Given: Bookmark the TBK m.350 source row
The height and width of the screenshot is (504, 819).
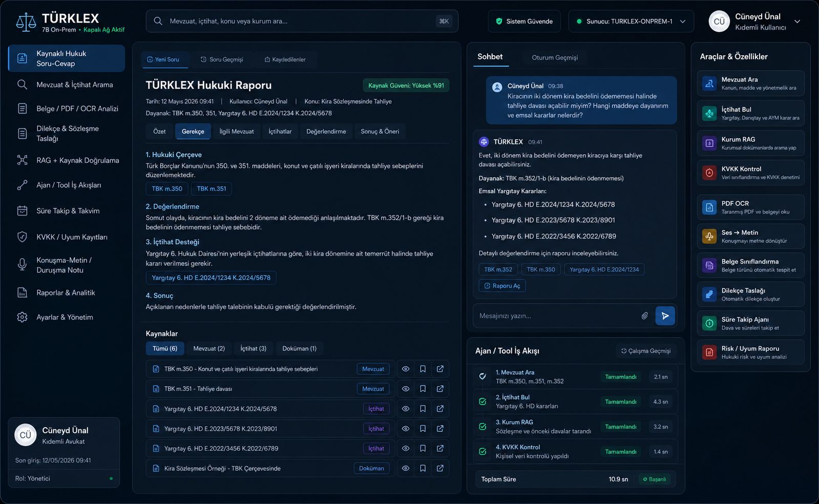Looking at the screenshot, I should [423, 369].
